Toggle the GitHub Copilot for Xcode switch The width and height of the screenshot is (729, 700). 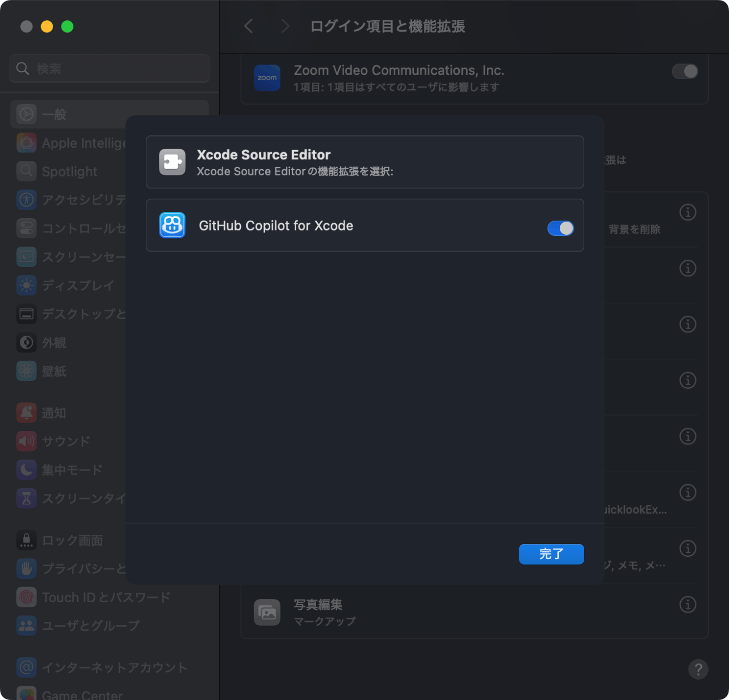click(560, 228)
